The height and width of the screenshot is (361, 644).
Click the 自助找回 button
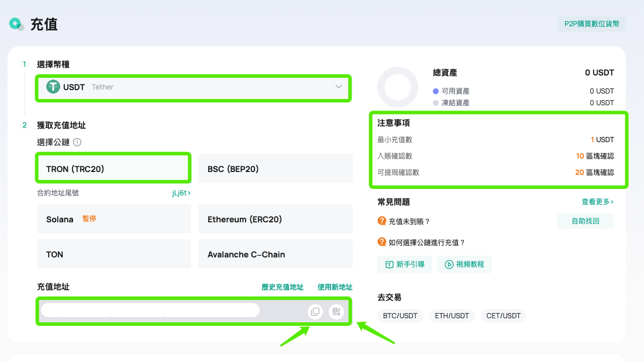point(586,221)
